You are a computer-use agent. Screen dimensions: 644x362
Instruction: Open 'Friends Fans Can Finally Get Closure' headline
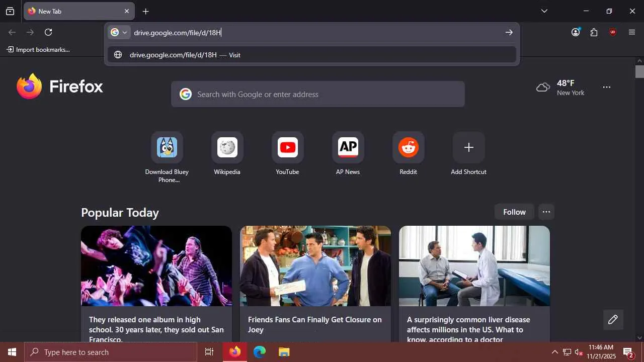coord(315,325)
